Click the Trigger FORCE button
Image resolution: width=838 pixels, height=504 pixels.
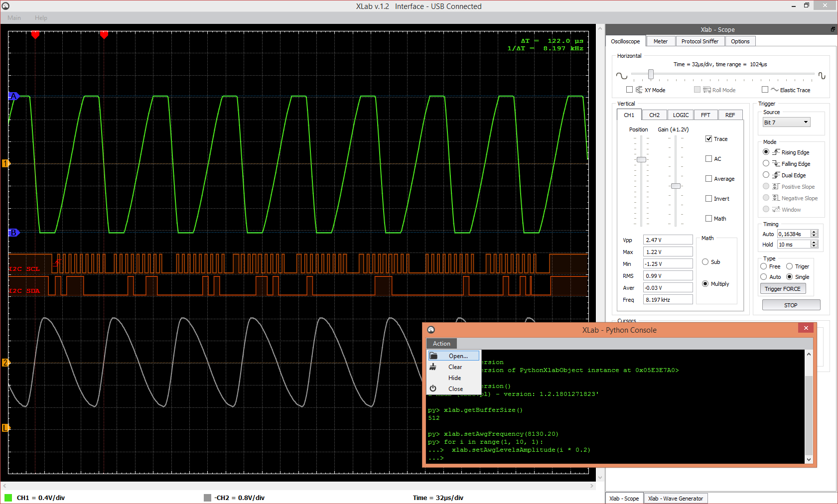pyautogui.click(x=782, y=289)
